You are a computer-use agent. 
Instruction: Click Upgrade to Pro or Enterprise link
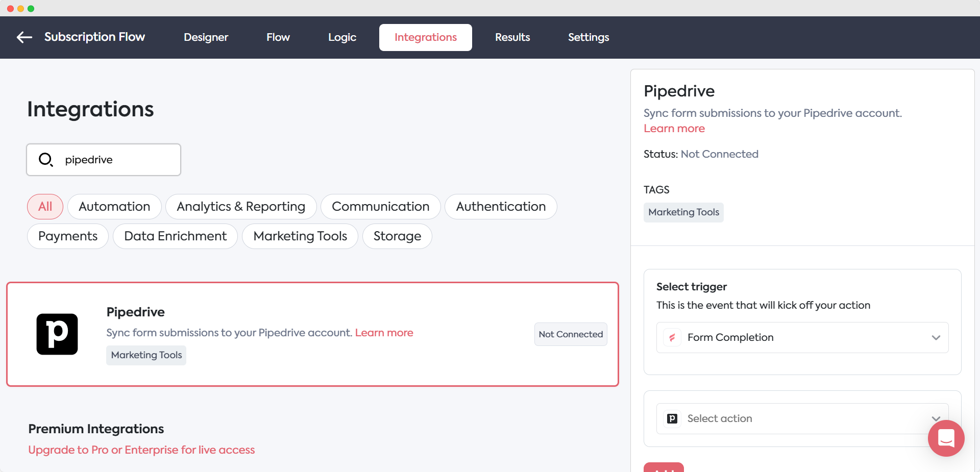141,450
